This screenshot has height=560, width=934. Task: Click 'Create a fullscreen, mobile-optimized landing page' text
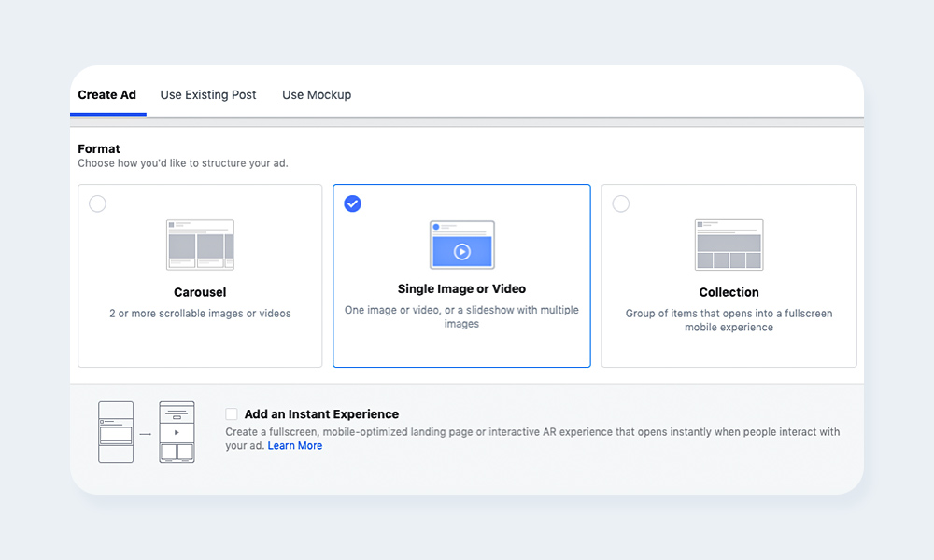click(532, 439)
